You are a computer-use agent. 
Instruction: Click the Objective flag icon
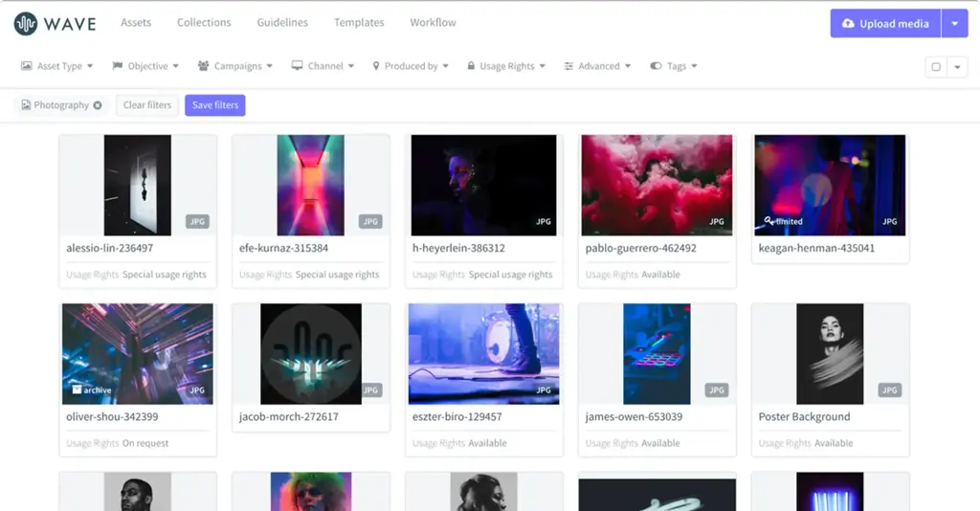click(x=118, y=66)
